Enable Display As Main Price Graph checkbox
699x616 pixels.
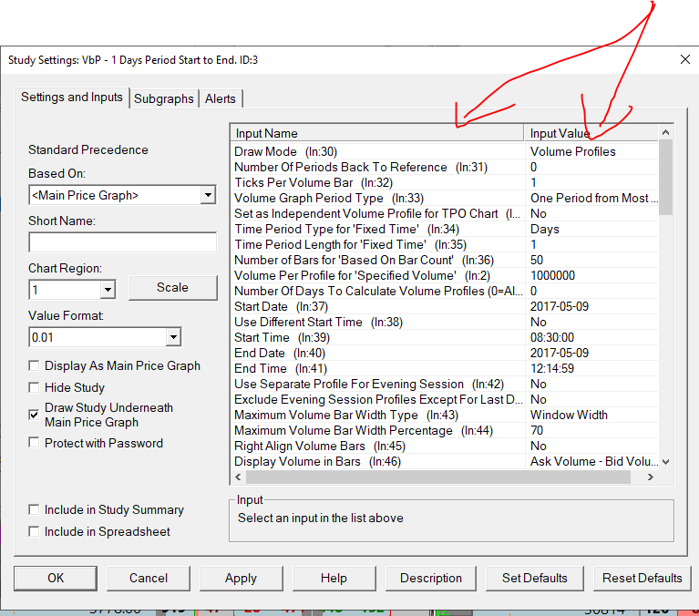[x=34, y=366]
